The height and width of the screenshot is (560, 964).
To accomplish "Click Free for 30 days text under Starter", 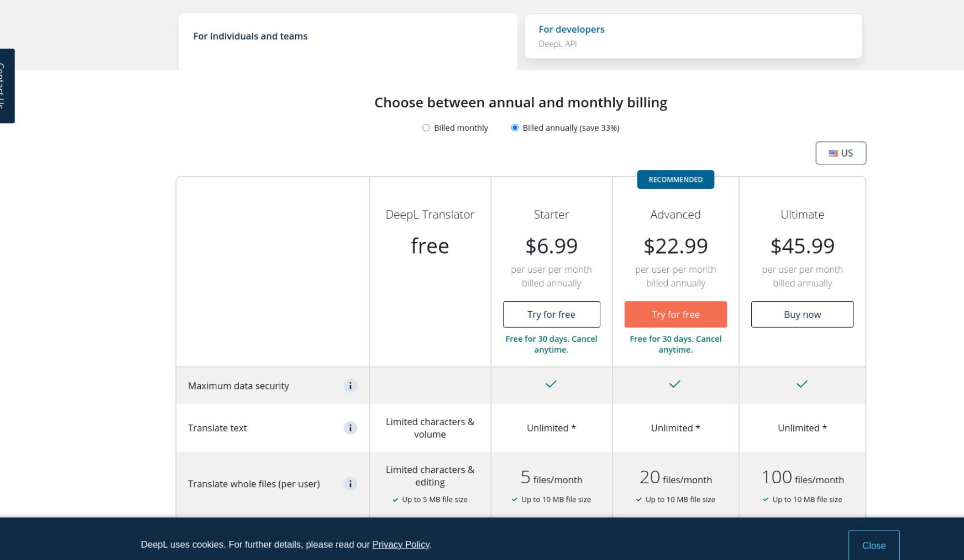I will tap(552, 344).
